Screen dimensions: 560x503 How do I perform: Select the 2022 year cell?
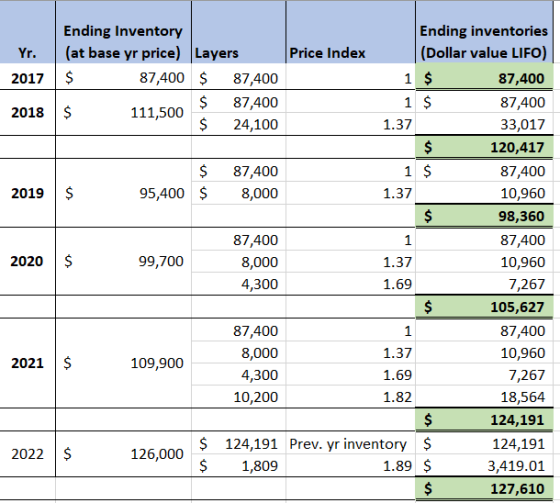click(x=28, y=454)
